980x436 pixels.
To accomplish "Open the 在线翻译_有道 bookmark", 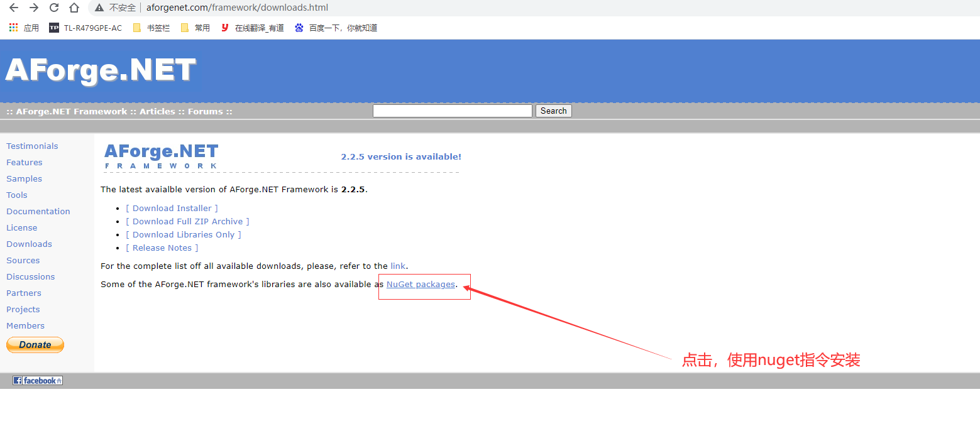I will [252, 28].
